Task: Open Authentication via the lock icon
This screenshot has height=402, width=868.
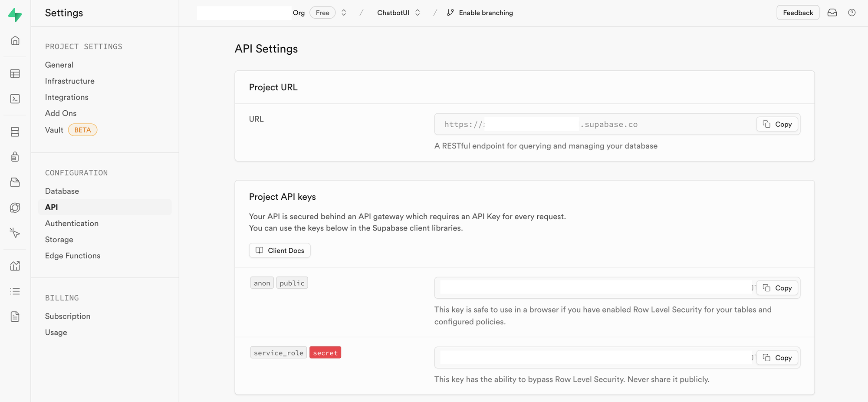Action: 16,157
